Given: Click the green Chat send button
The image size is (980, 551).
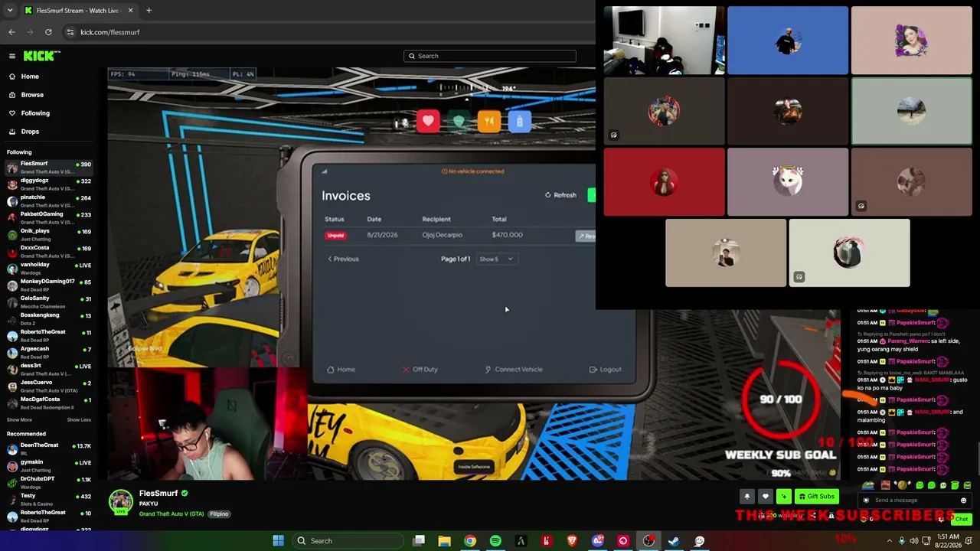Looking at the screenshot, I should tap(961, 519).
